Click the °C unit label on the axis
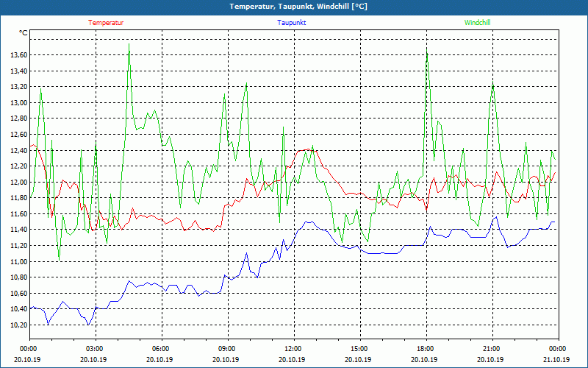 pyautogui.click(x=24, y=33)
